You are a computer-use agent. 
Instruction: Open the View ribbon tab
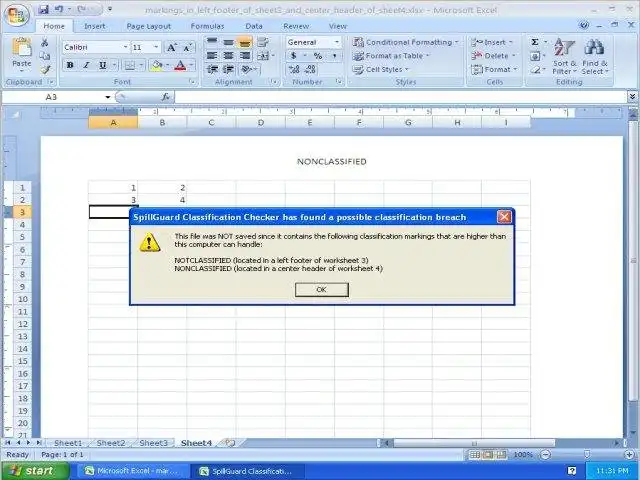338,26
